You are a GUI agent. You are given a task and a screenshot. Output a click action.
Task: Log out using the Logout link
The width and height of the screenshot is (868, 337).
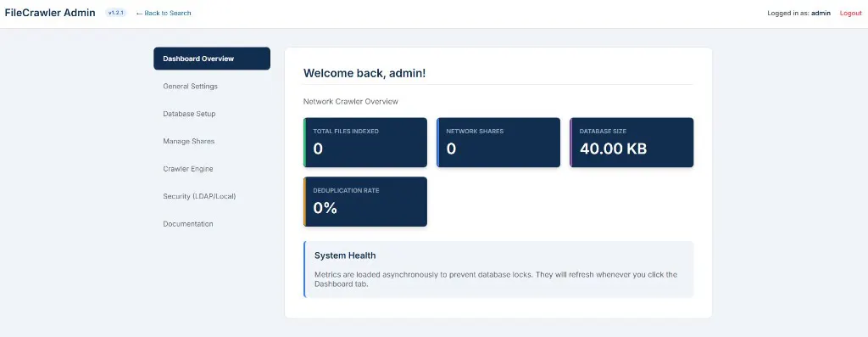(850, 13)
